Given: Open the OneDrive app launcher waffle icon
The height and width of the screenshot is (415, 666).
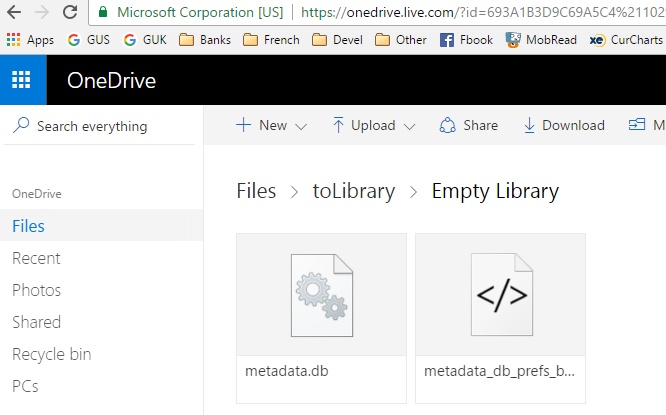Looking at the screenshot, I should click(x=22, y=81).
